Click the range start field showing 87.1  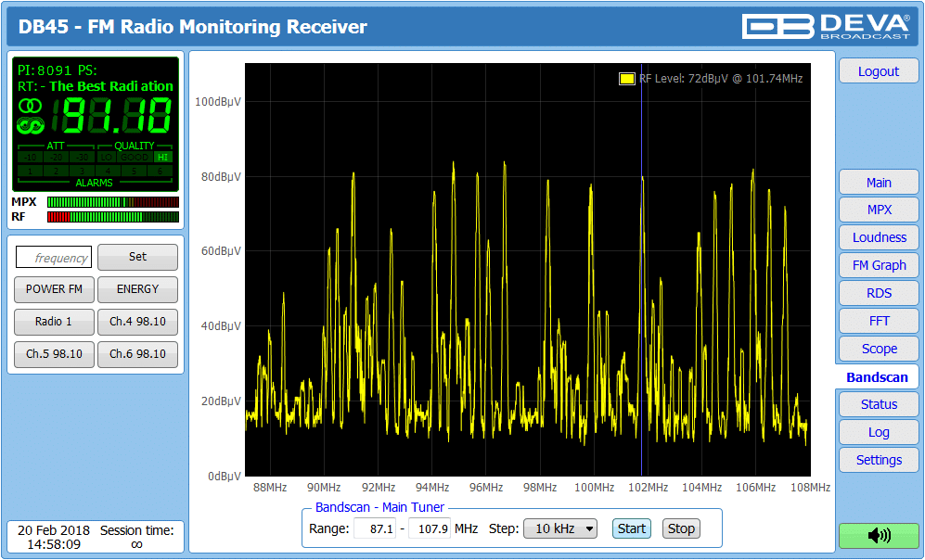(376, 528)
